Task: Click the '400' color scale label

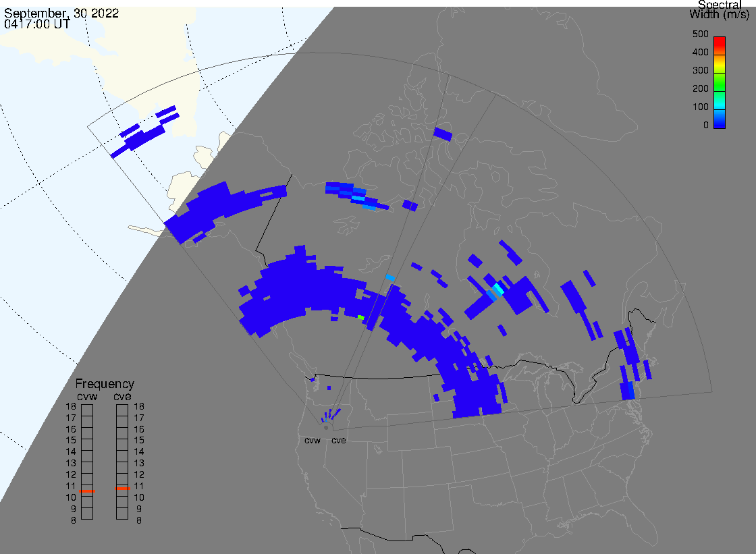Action: click(x=700, y=52)
